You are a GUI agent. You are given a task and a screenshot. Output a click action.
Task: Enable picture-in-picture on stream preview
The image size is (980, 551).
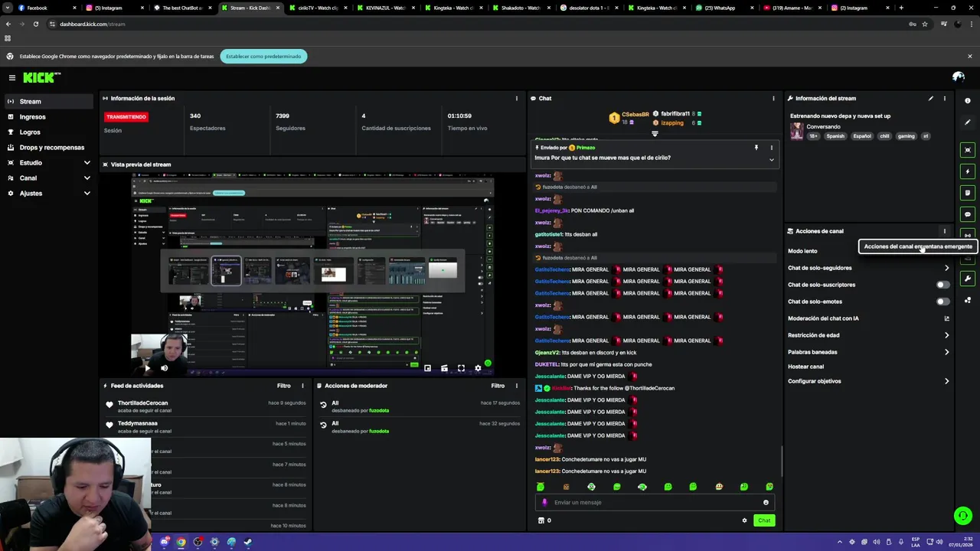click(x=427, y=368)
